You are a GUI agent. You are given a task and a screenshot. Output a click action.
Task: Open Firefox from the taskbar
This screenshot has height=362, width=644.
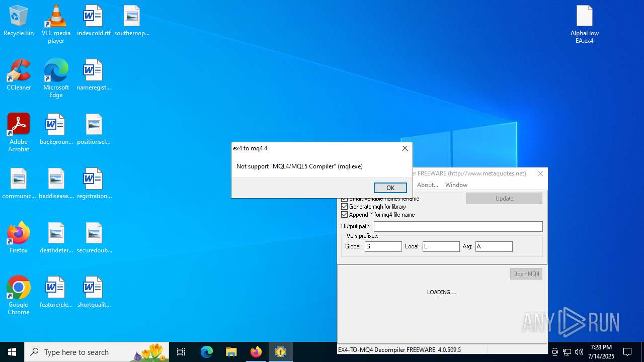pos(256,352)
